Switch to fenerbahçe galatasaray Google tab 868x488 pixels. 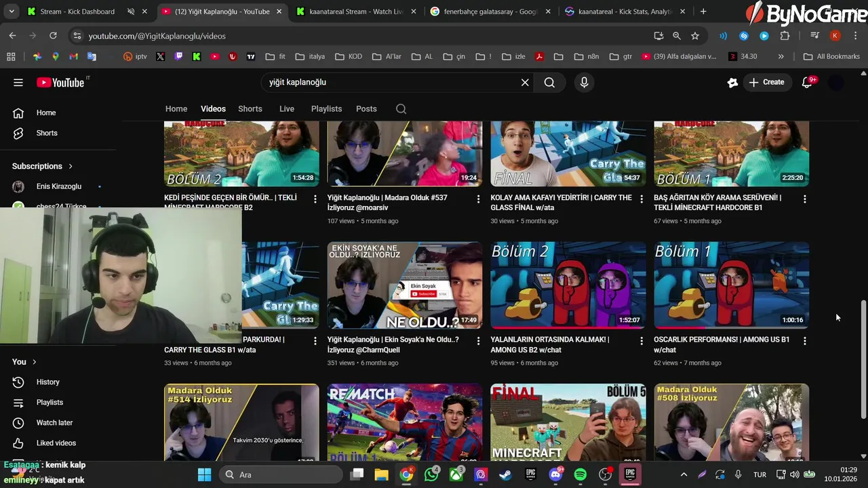tap(490, 12)
